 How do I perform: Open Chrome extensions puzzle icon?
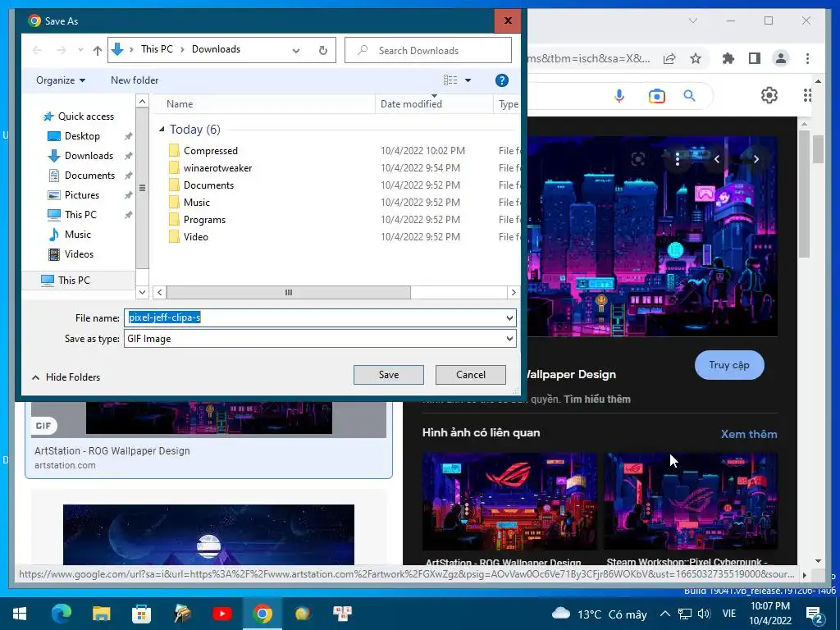pos(728,58)
